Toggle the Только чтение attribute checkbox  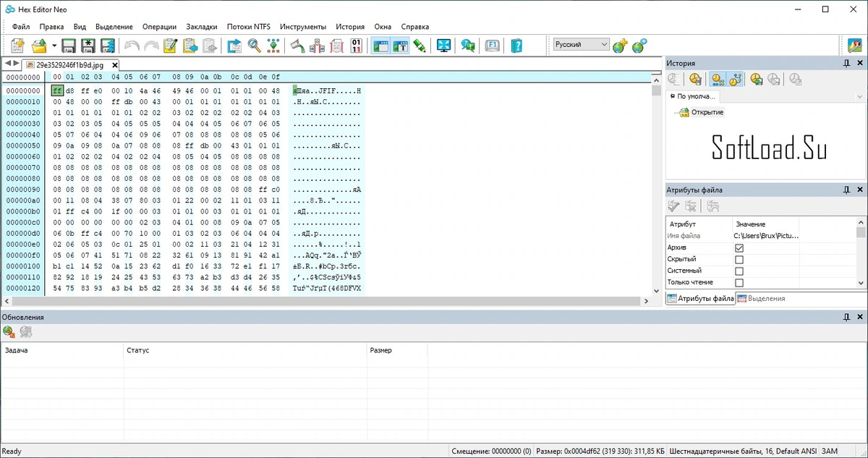click(x=739, y=282)
